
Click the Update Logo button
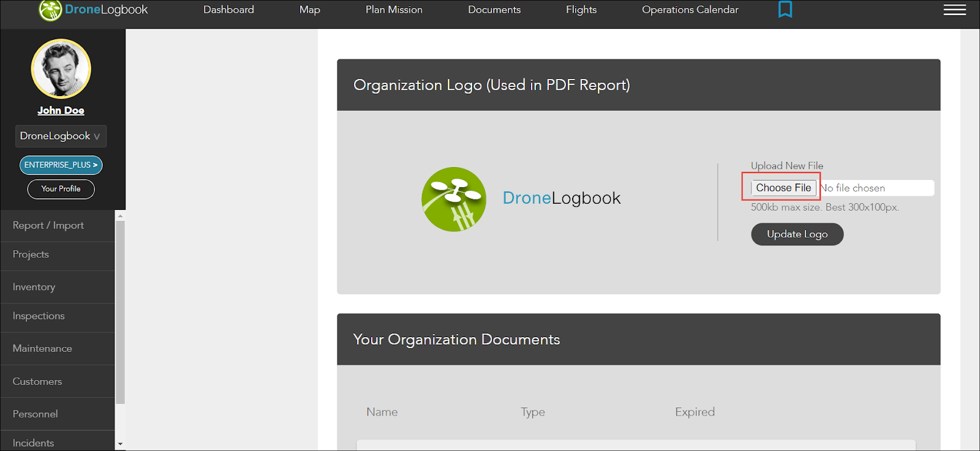click(x=797, y=234)
